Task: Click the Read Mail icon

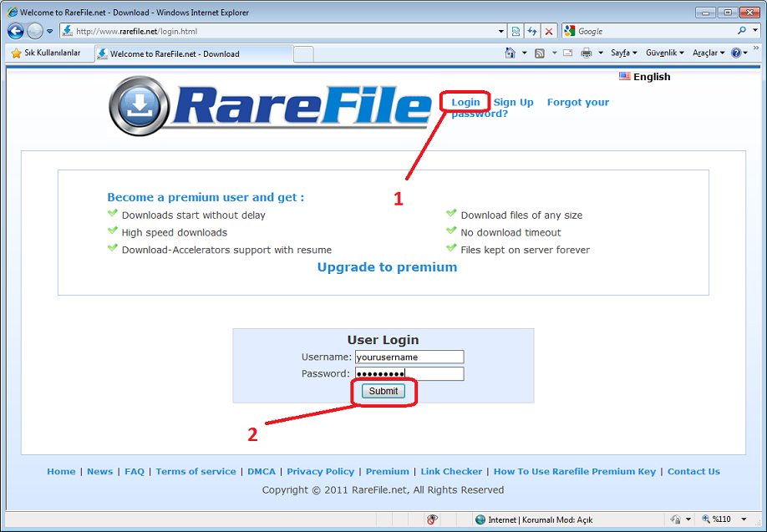Action: pyautogui.click(x=568, y=53)
